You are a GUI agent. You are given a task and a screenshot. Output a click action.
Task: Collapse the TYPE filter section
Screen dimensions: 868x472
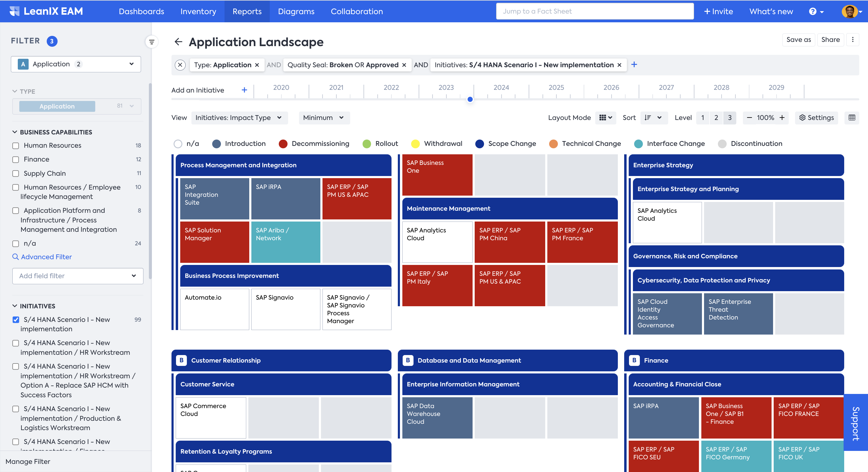14,91
